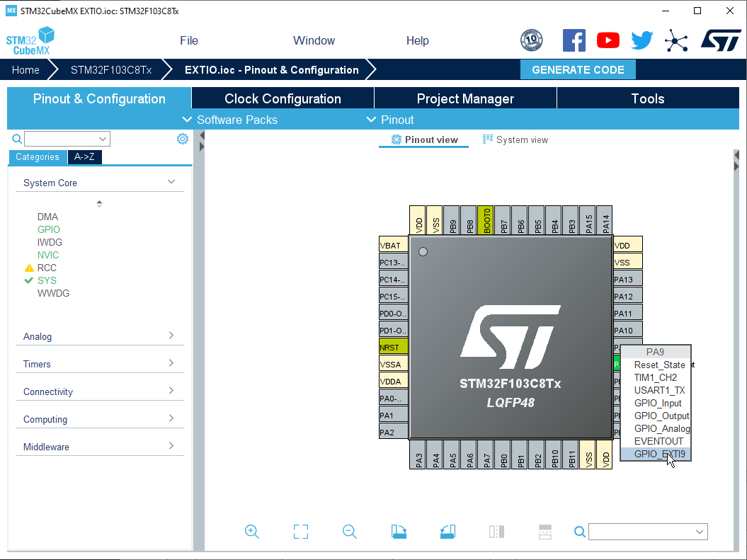Select the Pinout view tab
Viewport: 747px width, 560px height.
coord(424,139)
